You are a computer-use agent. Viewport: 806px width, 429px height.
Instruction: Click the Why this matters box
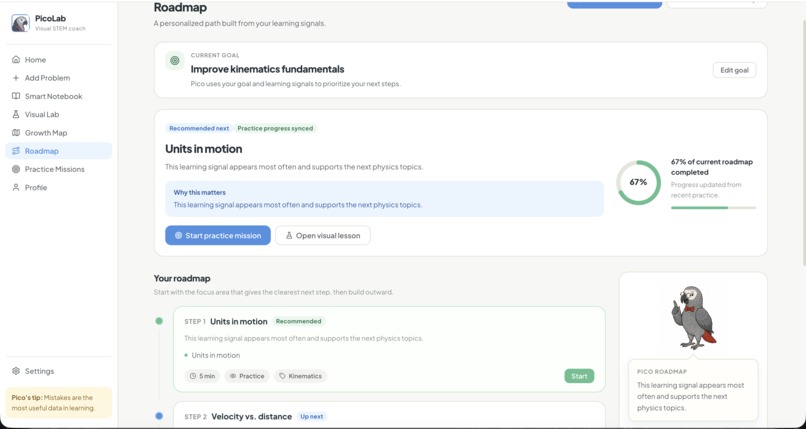click(384, 199)
